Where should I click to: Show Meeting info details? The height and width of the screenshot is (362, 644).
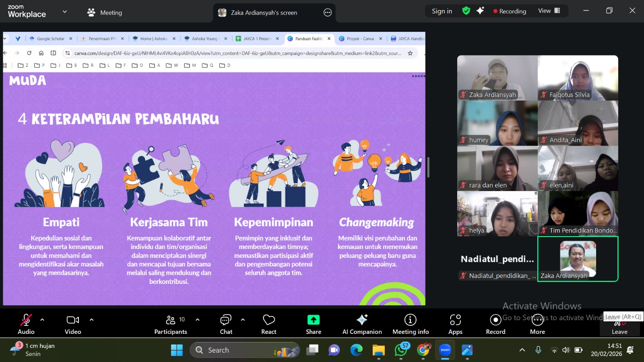tap(410, 324)
